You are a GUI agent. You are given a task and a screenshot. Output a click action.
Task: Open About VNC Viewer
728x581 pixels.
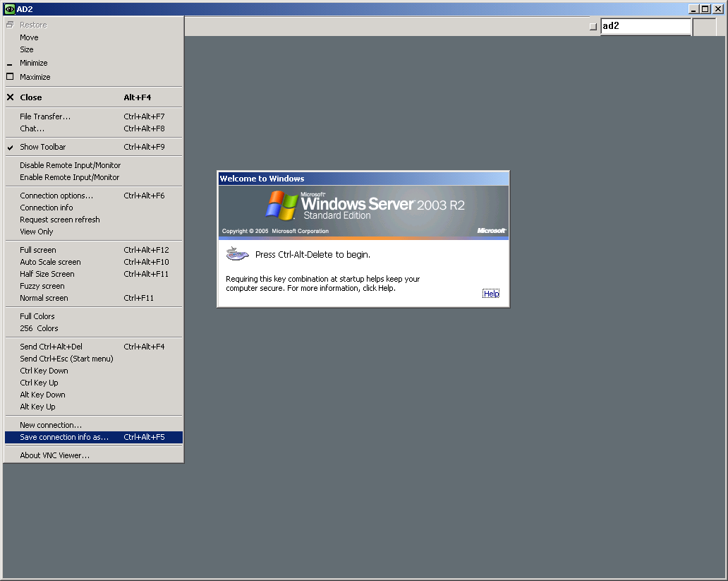coord(54,455)
